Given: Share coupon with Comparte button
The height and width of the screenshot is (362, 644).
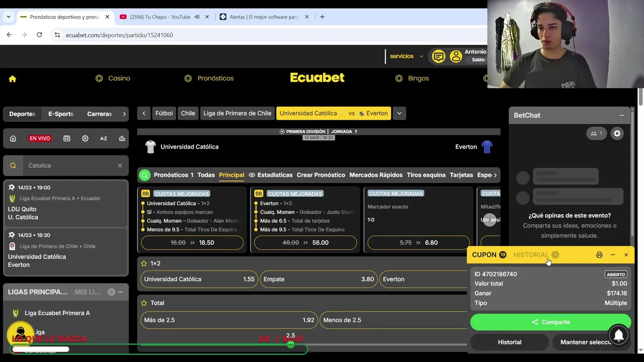Looking at the screenshot, I should pyautogui.click(x=550, y=322).
